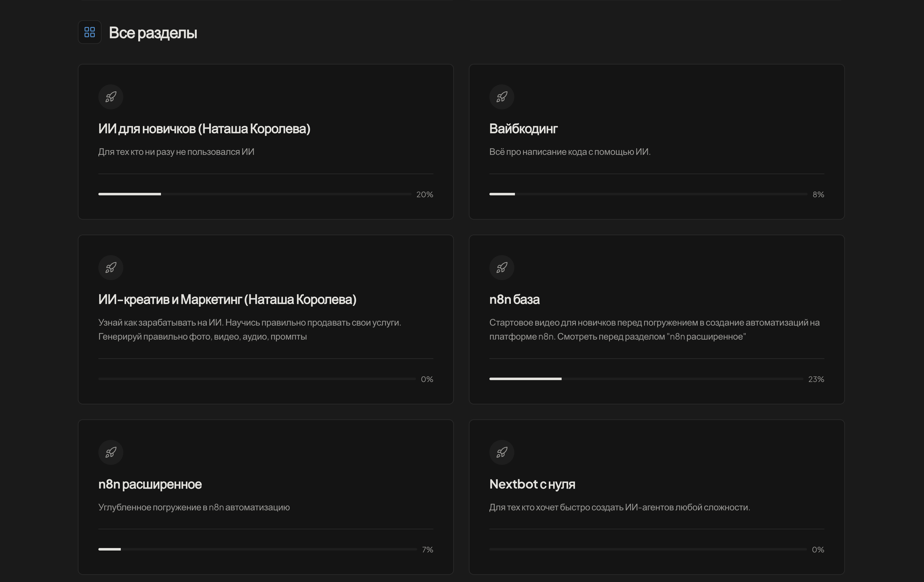
Task: Click the 23% progress bar for n8n база
Action: pyautogui.click(x=646, y=379)
